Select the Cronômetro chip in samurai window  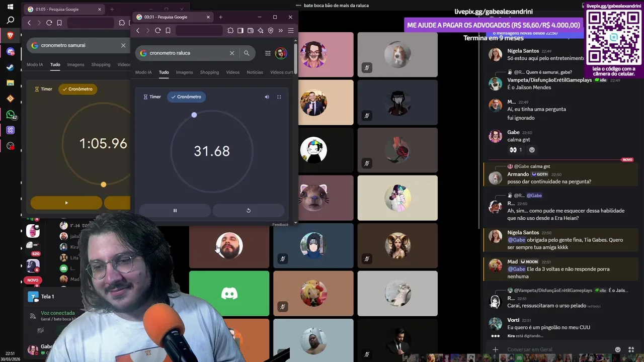[78, 89]
